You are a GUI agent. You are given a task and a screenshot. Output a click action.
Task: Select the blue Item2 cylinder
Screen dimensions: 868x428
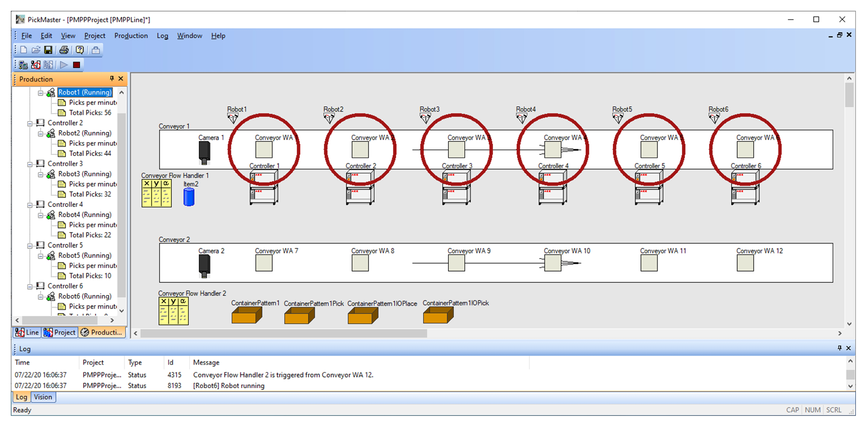189,197
